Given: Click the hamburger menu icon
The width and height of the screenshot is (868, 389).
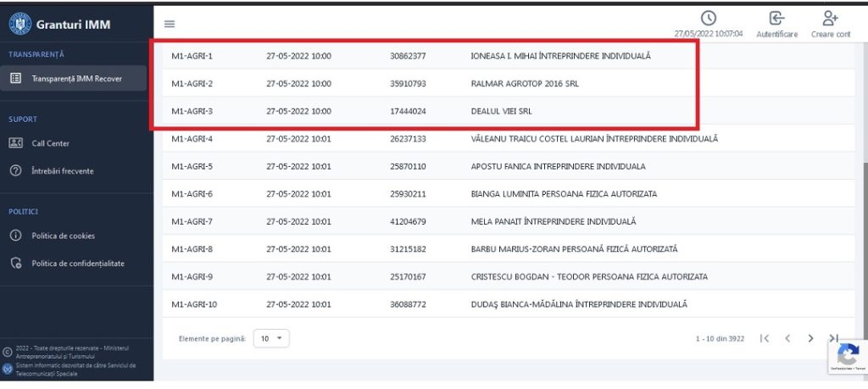Looking at the screenshot, I should (x=170, y=24).
